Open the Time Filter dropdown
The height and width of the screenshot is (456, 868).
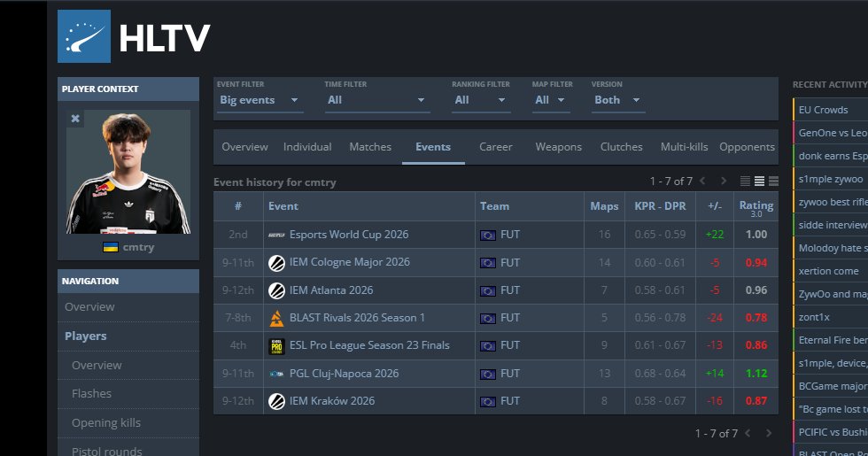coord(377,100)
